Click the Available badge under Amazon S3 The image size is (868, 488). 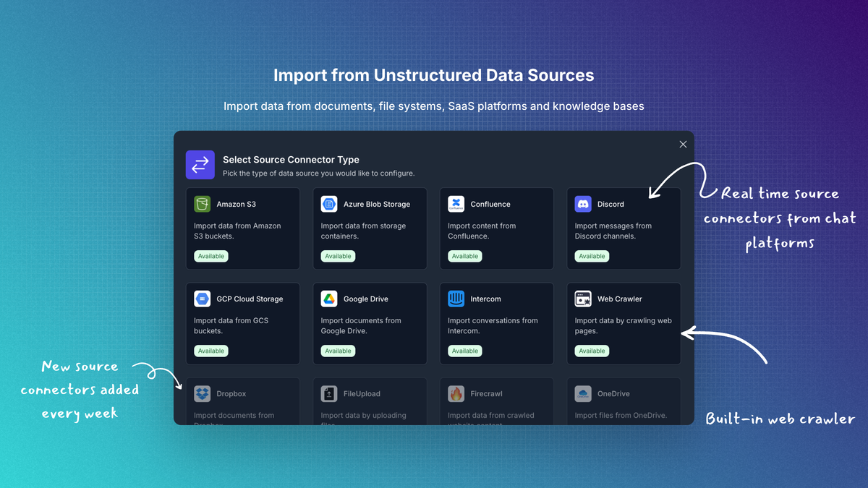[211, 256]
